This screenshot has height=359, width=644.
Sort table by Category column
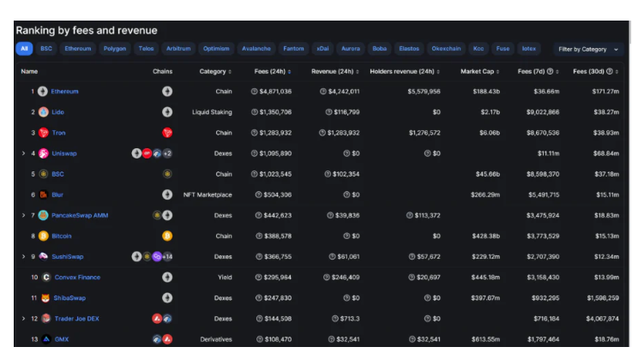pos(215,71)
